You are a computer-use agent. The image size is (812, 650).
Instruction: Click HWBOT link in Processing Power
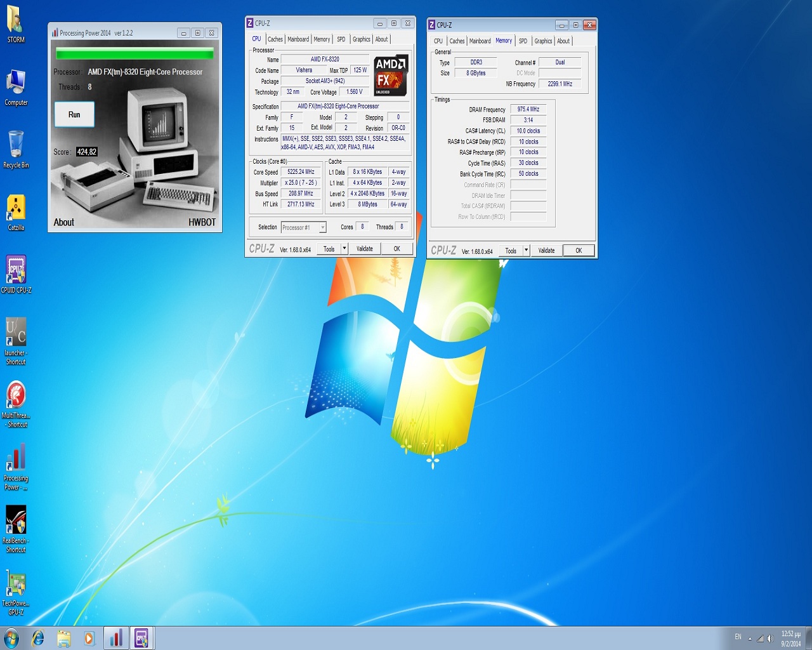pyautogui.click(x=202, y=222)
